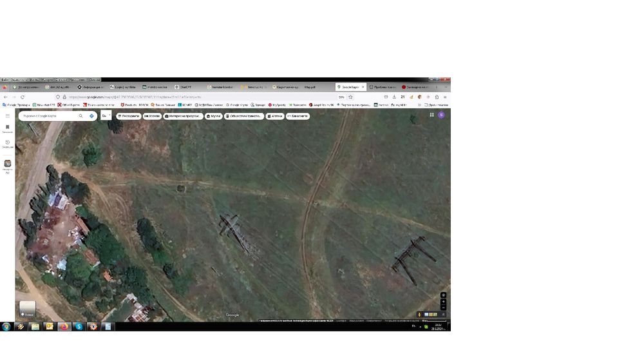Filter map by Museums chip
644x363 pixels.
[214, 116]
